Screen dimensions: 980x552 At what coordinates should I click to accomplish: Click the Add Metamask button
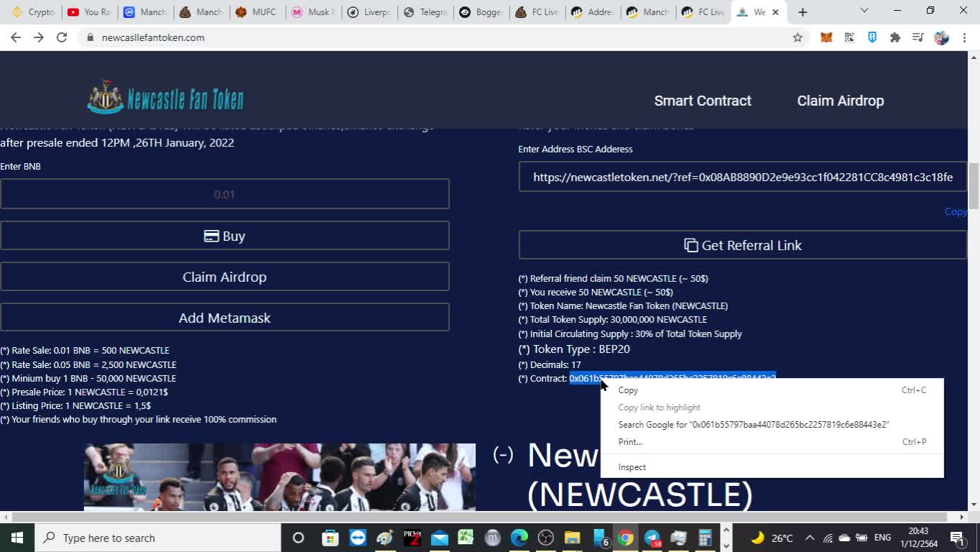pos(225,318)
